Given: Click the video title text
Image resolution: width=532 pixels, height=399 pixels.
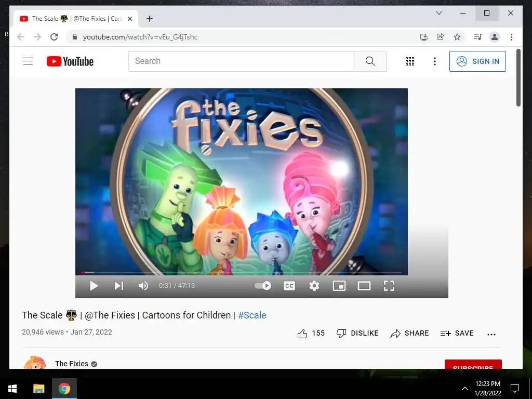Looking at the screenshot, I should (x=144, y=315).
